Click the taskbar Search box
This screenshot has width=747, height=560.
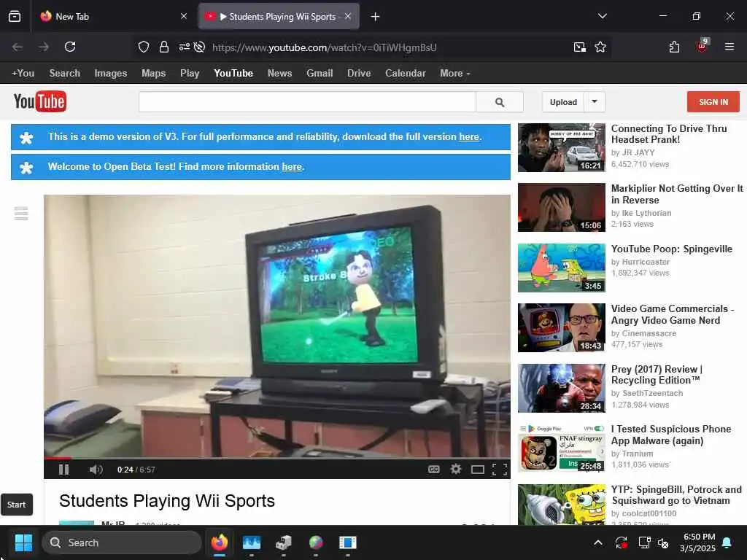point(122,542)
